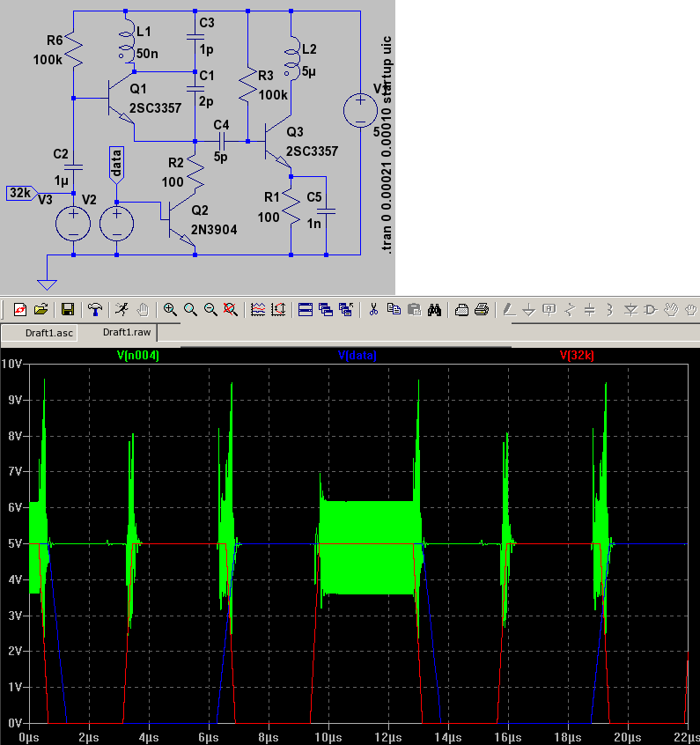Place a resistor from the toolbar

(x=570, y=310)
